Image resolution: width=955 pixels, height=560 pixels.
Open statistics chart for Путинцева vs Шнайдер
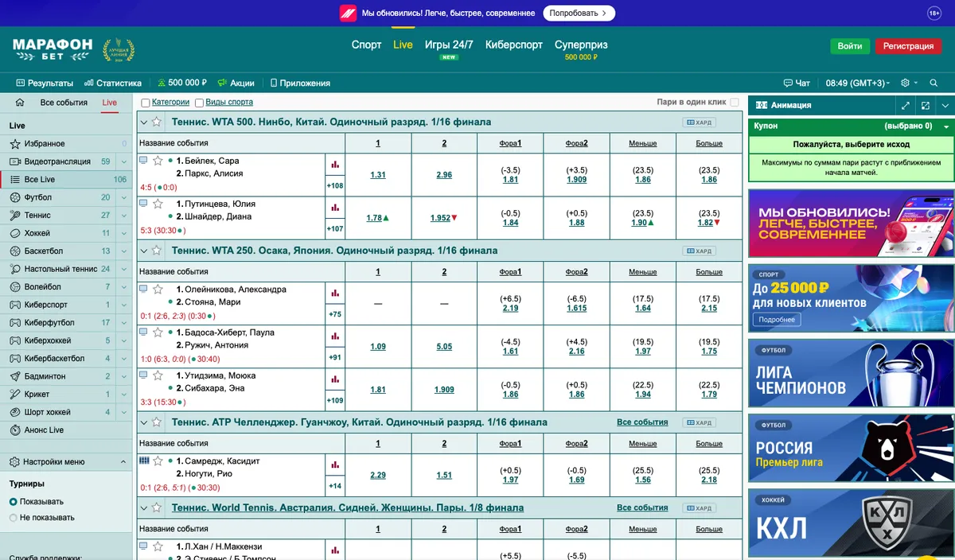tap(335, 208)
